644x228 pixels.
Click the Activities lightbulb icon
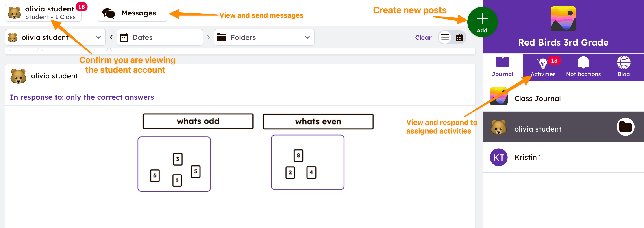(x=543, y=63)
